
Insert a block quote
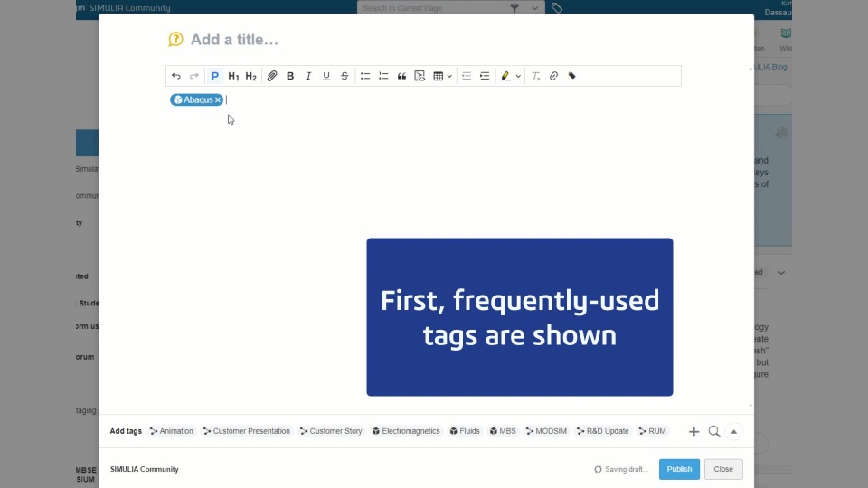(x=401, y=76)
